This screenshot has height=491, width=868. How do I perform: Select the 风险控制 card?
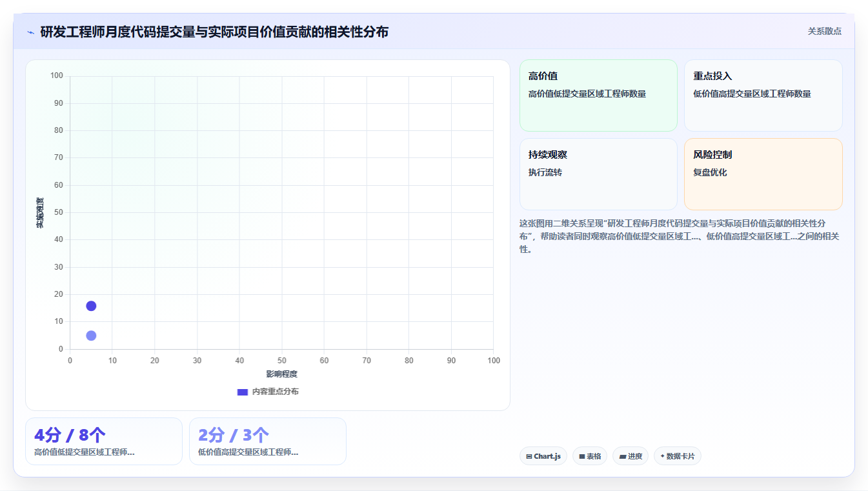763,174
